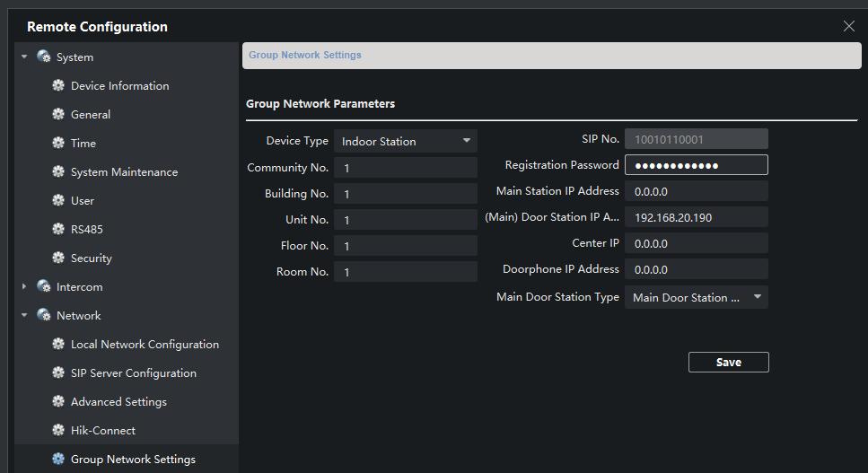868x473 pixels.
Task: Open the User settings item
Action: click(x=83, y=201)
